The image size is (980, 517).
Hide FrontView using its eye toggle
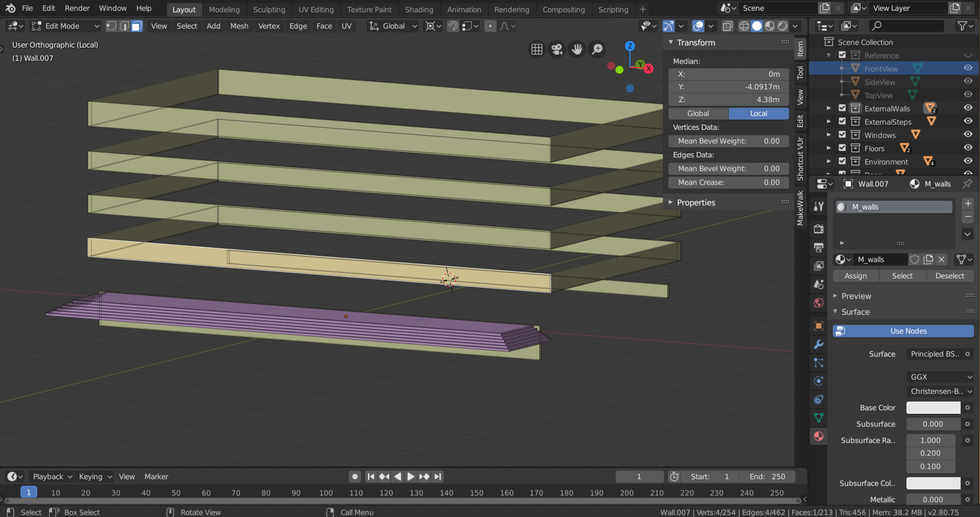pos(968,68)
